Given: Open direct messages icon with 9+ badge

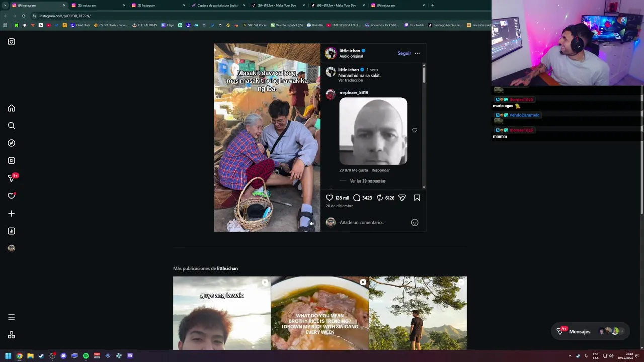Looking at the screenshot, I should tap(11, 178).
